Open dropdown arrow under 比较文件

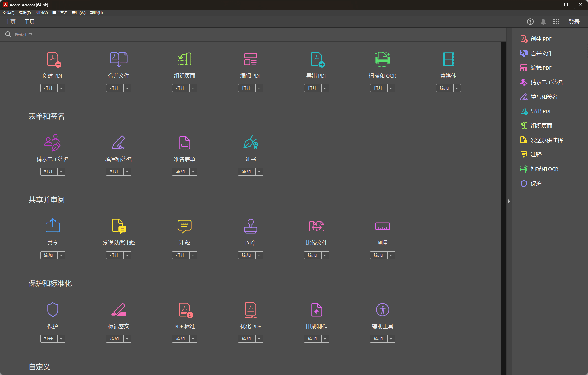(325, 255)
